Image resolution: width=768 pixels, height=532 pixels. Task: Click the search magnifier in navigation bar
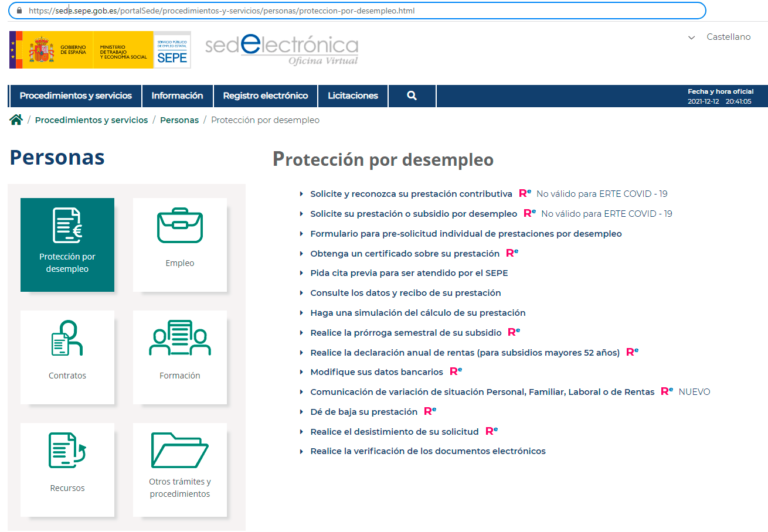click(412, 96)
